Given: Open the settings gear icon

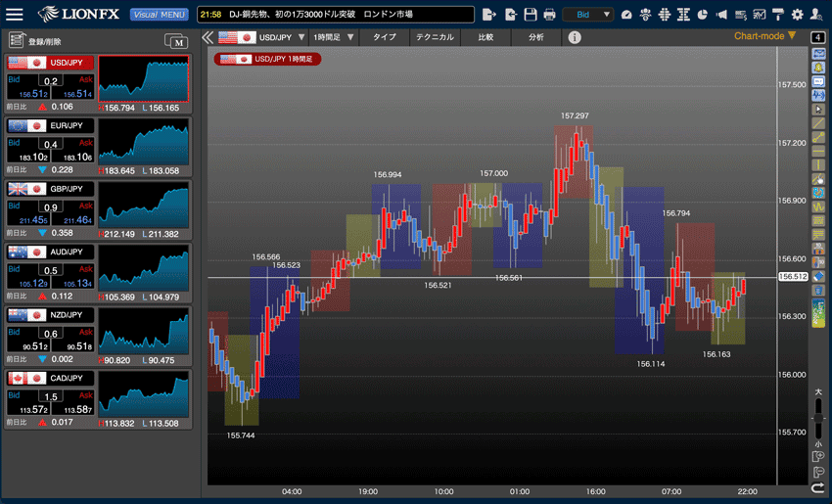Looking at the screenshot, I should pos(797,15).
